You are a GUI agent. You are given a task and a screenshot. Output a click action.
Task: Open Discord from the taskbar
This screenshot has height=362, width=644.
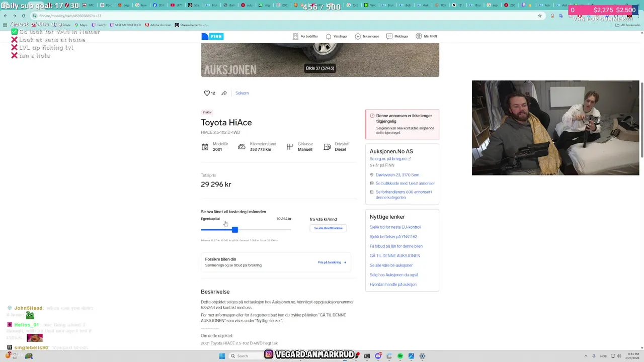tap(378, 356)
